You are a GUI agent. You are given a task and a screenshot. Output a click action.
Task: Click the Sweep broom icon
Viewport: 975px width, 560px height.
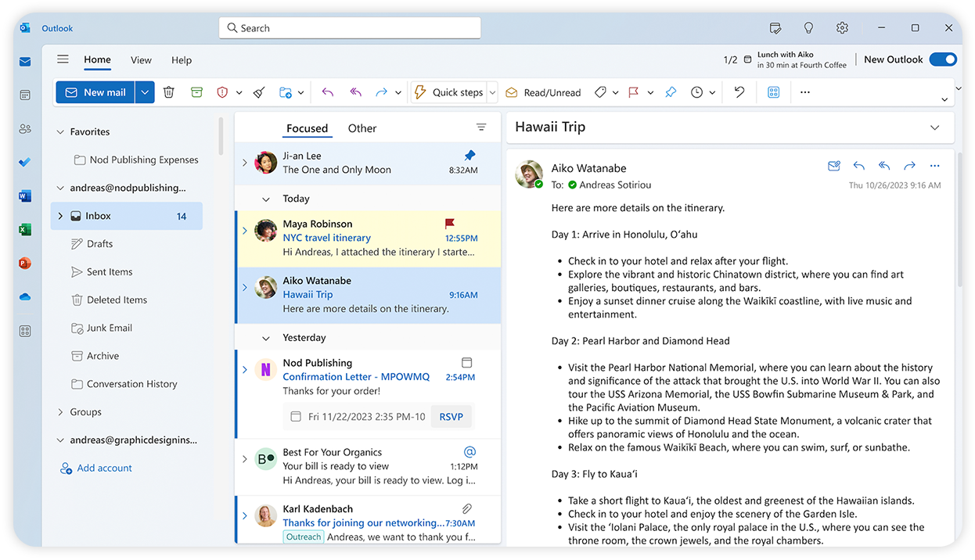pos(260,92)
